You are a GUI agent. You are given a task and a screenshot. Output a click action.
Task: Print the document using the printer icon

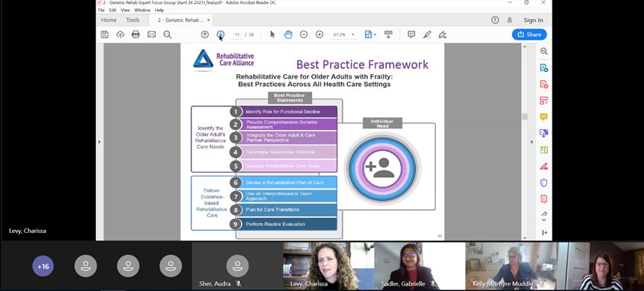click(x=136, y=34)
